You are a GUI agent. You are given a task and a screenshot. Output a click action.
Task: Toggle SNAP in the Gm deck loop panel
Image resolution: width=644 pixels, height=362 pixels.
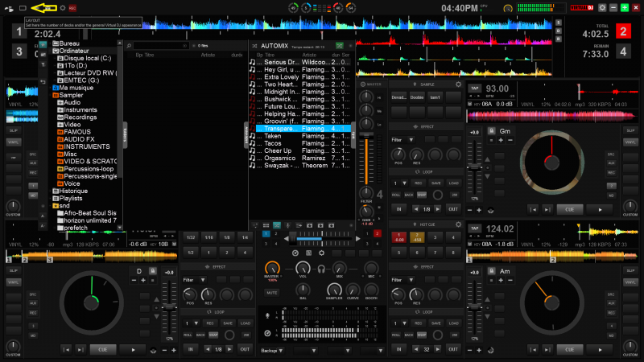click(422, 195)
